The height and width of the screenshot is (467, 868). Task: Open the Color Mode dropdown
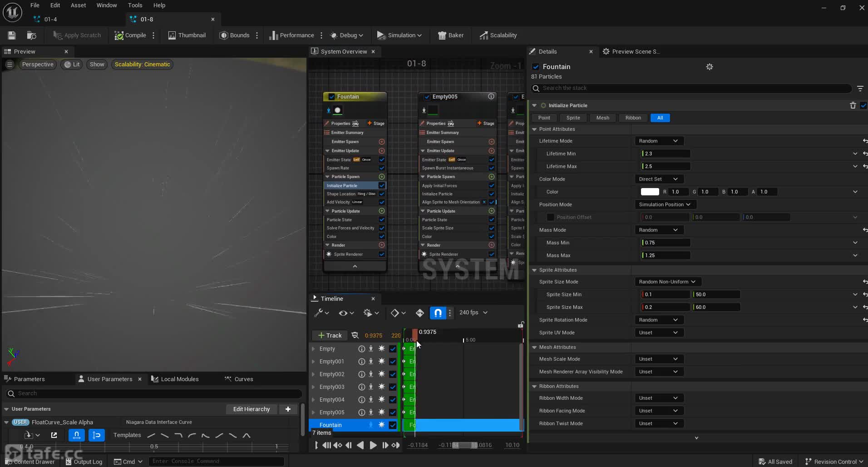click(659, 179)
